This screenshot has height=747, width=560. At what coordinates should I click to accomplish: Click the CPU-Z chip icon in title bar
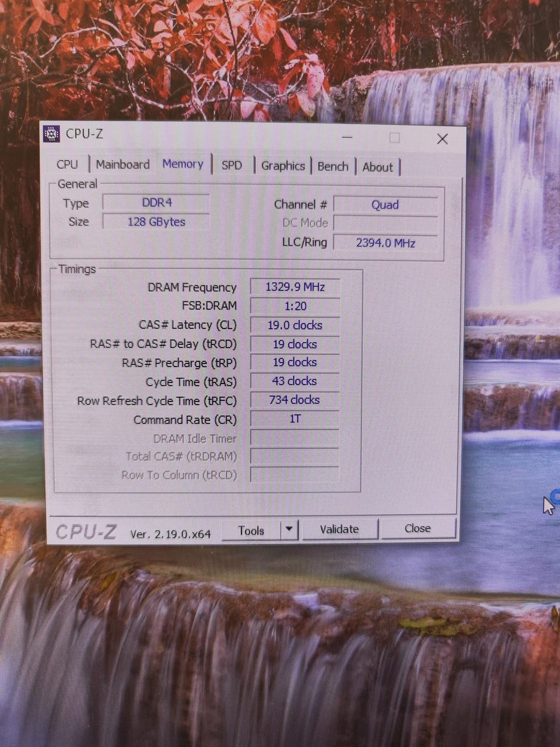point(51,134)
